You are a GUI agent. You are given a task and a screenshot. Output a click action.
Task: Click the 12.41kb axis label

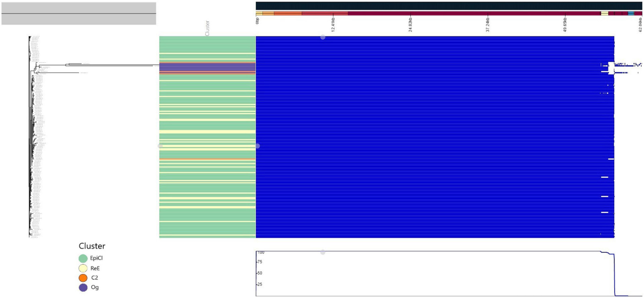(x=333, y=25)
